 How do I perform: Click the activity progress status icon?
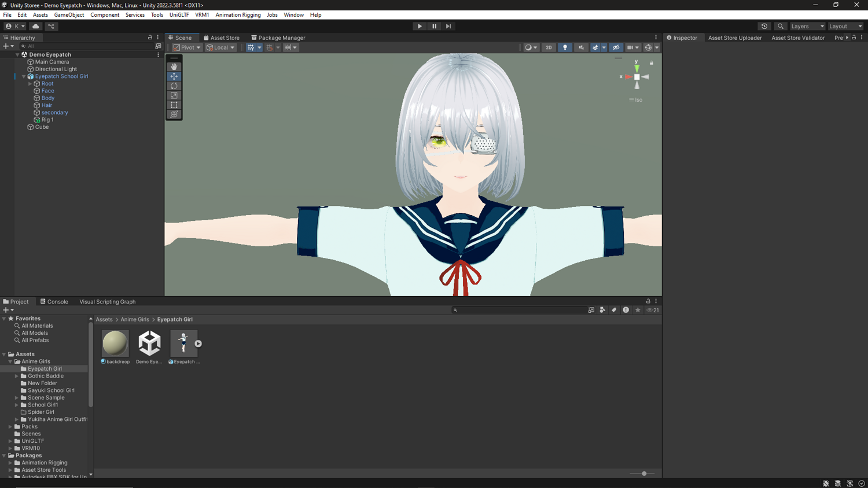point(862,483)
